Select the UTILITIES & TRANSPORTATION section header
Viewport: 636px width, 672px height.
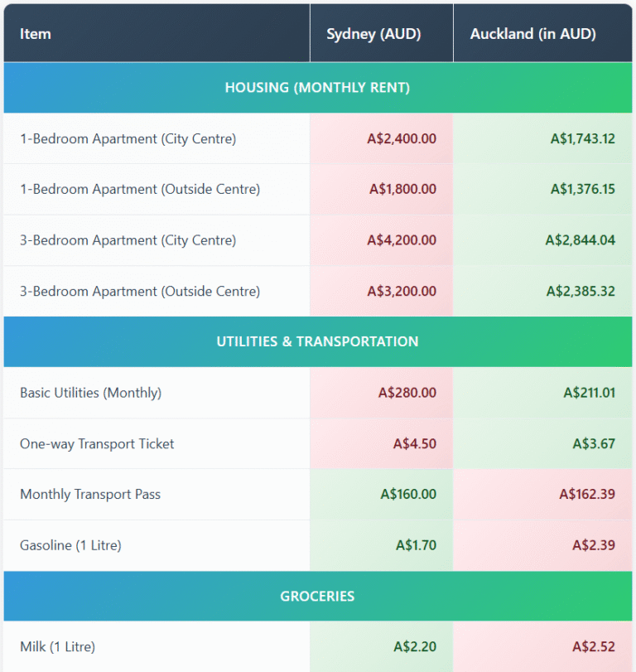(318, 341)
